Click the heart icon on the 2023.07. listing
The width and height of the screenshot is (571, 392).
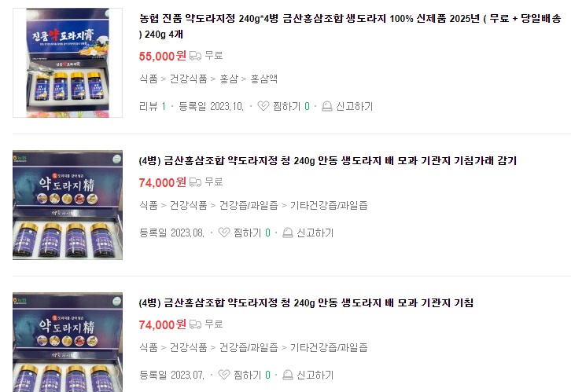pyautogui.click(x=224, y=375)
